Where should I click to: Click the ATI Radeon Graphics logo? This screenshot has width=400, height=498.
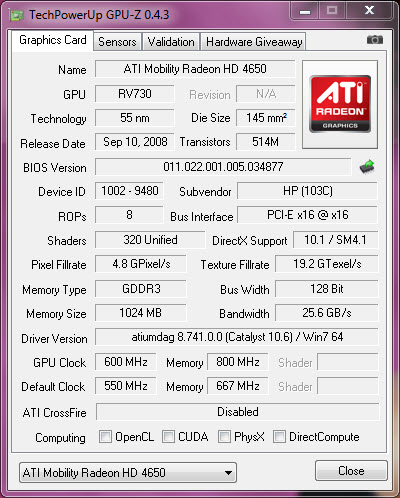click(x=340, y=104)
